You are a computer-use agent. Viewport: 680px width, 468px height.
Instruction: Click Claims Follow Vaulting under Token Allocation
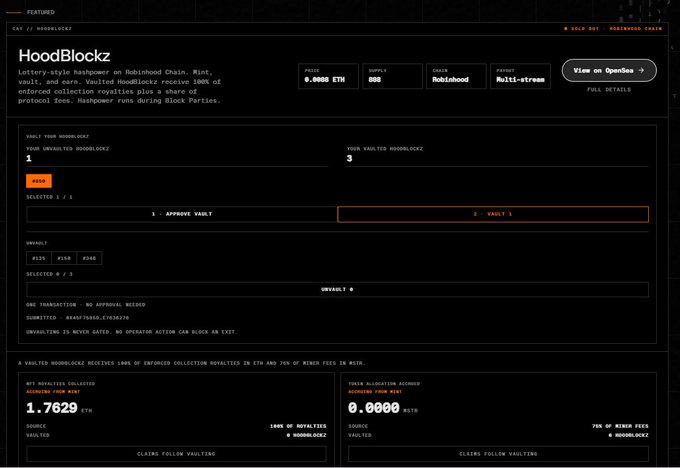(498, 454)
